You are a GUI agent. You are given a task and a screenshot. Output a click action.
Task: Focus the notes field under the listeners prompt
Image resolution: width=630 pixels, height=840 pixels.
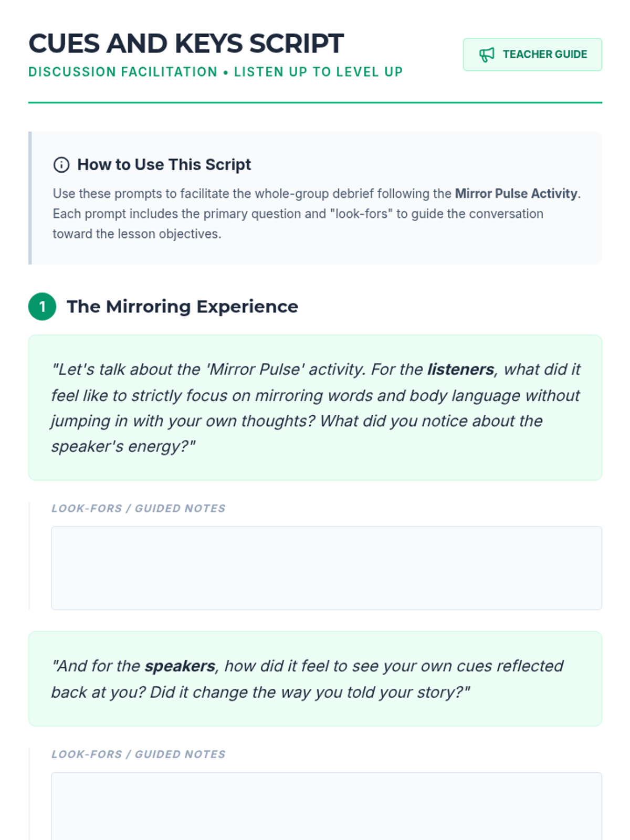326,568
